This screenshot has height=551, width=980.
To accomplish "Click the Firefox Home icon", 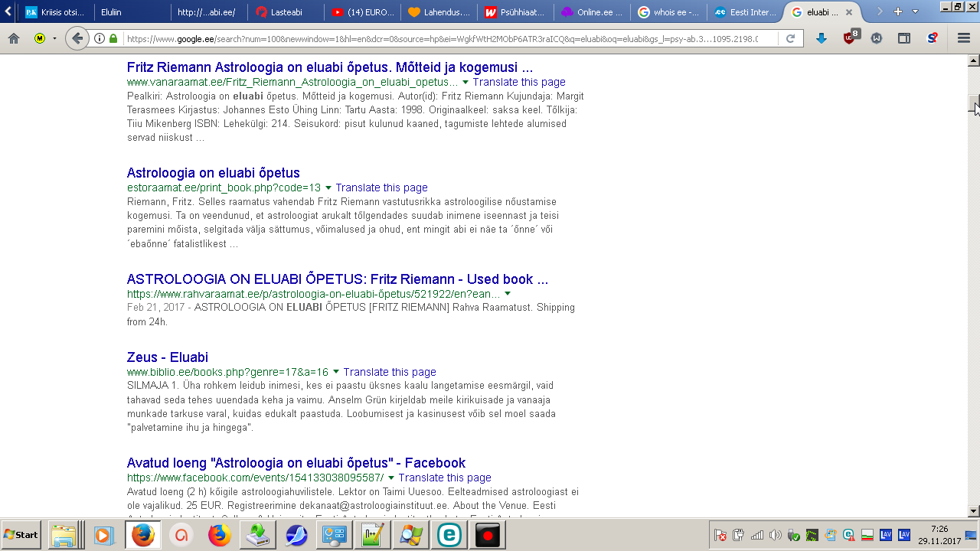I will 14,38.
